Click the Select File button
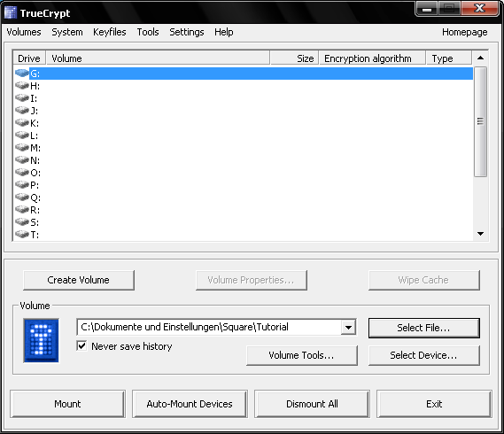This screenshot has width=504, height=434. (424, 328)
